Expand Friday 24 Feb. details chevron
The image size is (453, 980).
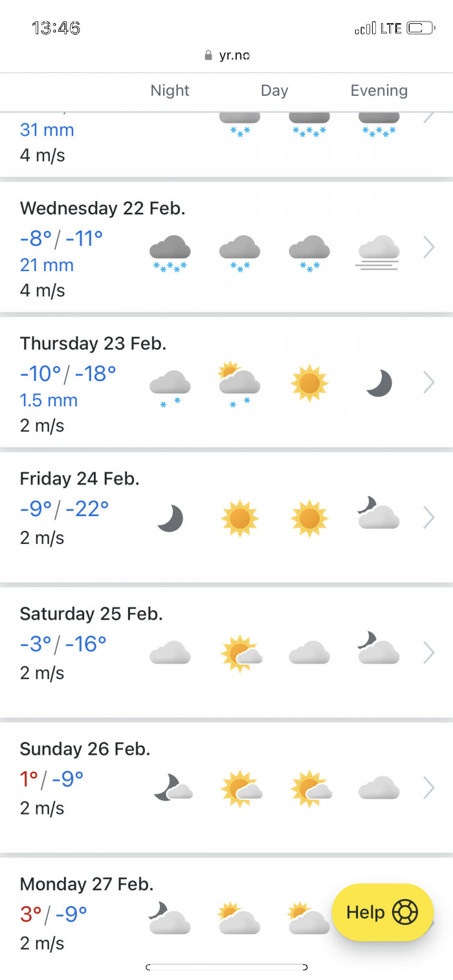point(428,517)
